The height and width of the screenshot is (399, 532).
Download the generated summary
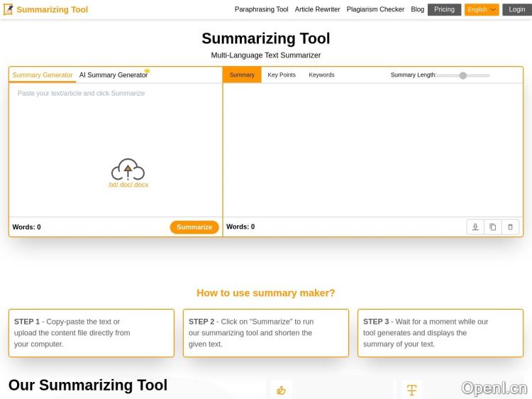point(475,227)
